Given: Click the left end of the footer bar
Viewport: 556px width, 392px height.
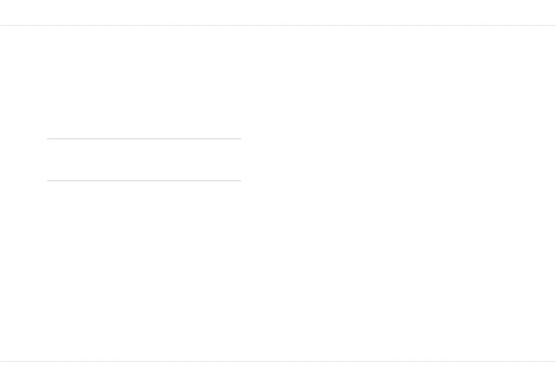Looking at the screenshot, I should click(x=7, y=377).
